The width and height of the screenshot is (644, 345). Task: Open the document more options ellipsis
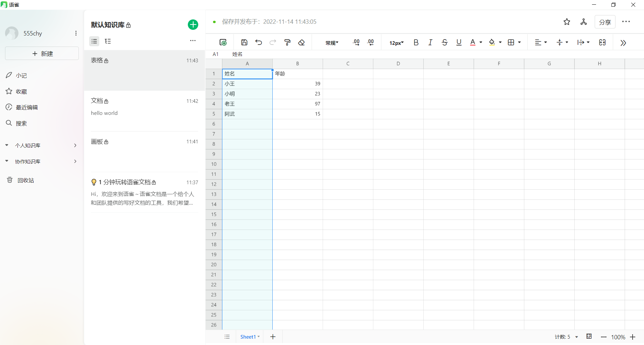click(x=626, y=22)
